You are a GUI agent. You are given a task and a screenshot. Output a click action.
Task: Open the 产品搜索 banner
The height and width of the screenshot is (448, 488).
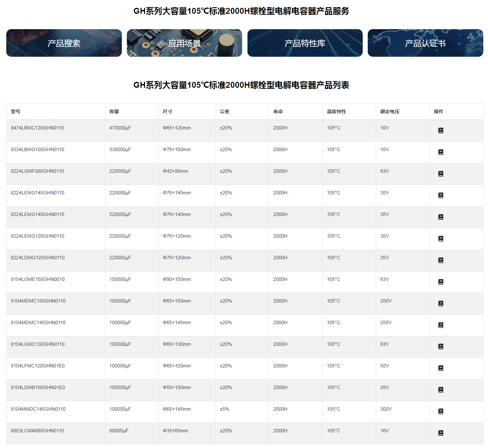(x=64, y=43)
